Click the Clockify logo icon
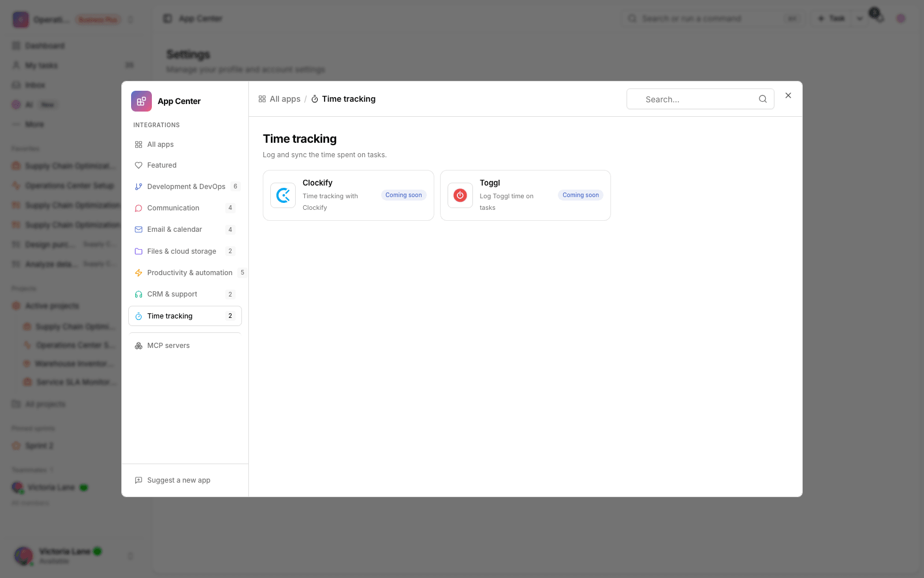 [283, 195]
